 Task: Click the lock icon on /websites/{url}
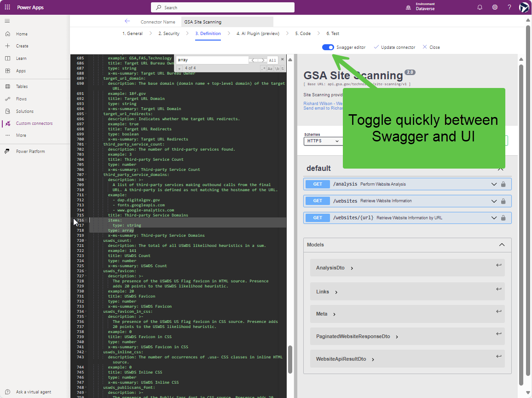tap(503, 218)
